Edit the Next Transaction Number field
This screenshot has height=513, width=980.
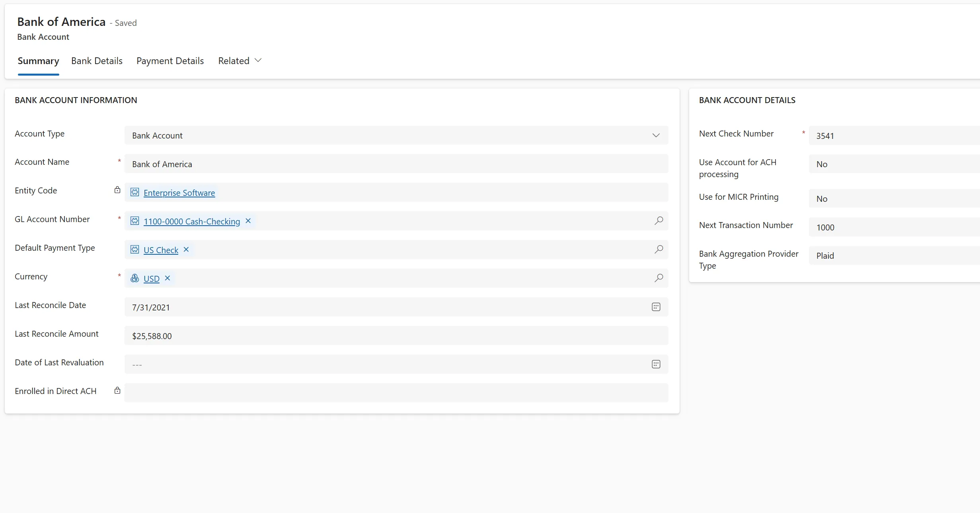894,227
